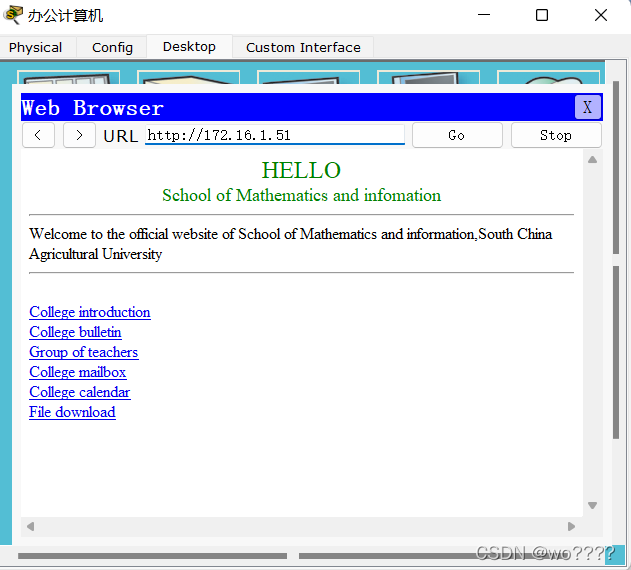Open the College mailbox link
This screenshot has height=570, width=631.
pyautogui.click(x=78, y=372)
